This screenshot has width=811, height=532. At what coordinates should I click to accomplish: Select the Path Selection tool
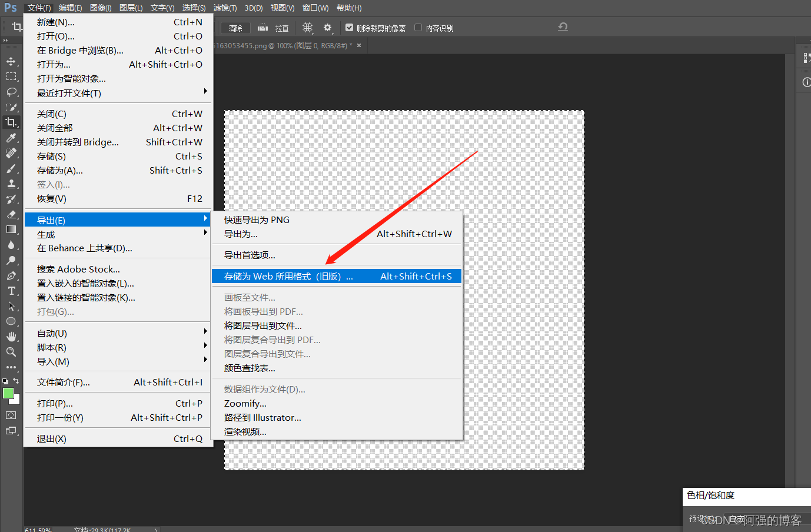pos(11,306)
